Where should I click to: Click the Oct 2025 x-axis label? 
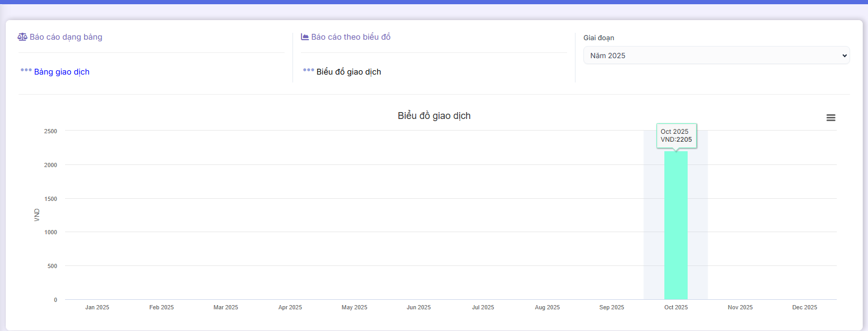(x=676, y=307)
